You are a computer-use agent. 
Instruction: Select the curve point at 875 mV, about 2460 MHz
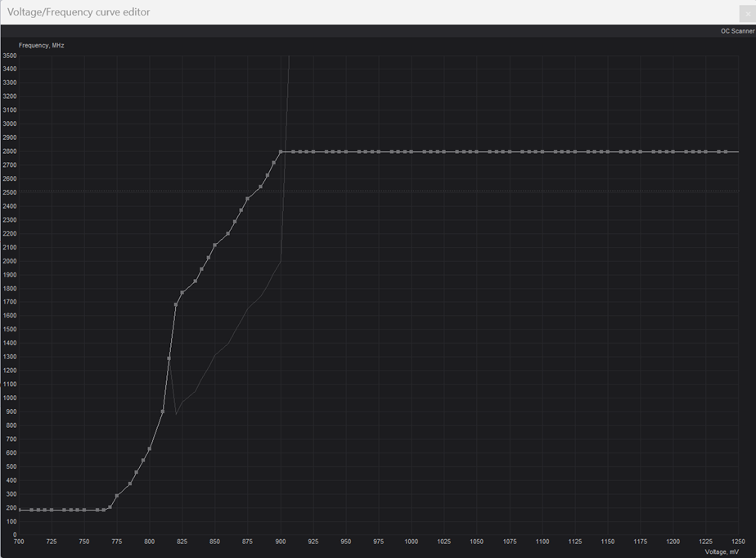click(x=248, y=198)
